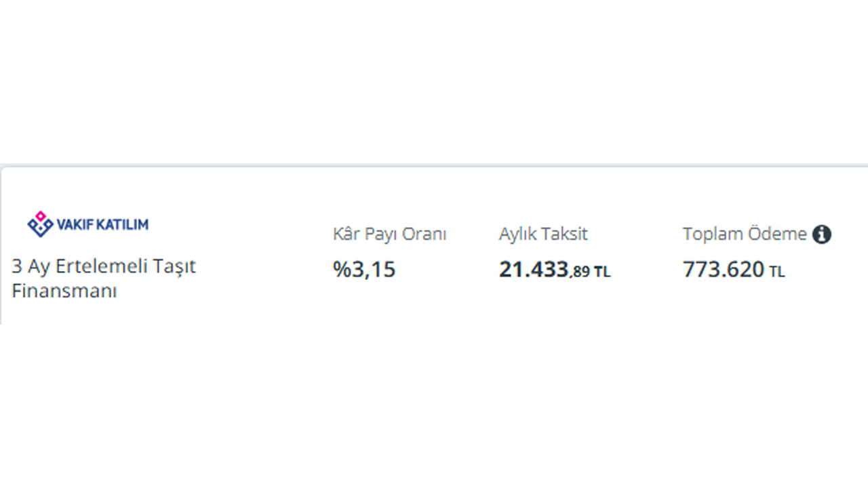The image size is (868, 488).
Task: Click the TL currency after the monthly installment
Action: 602,272
